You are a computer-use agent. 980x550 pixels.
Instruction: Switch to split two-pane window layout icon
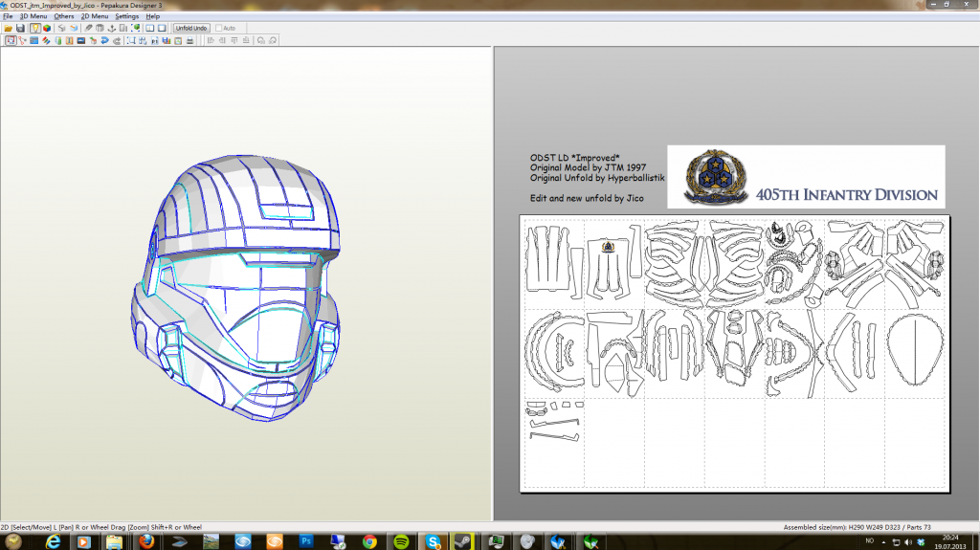[150, 28]
